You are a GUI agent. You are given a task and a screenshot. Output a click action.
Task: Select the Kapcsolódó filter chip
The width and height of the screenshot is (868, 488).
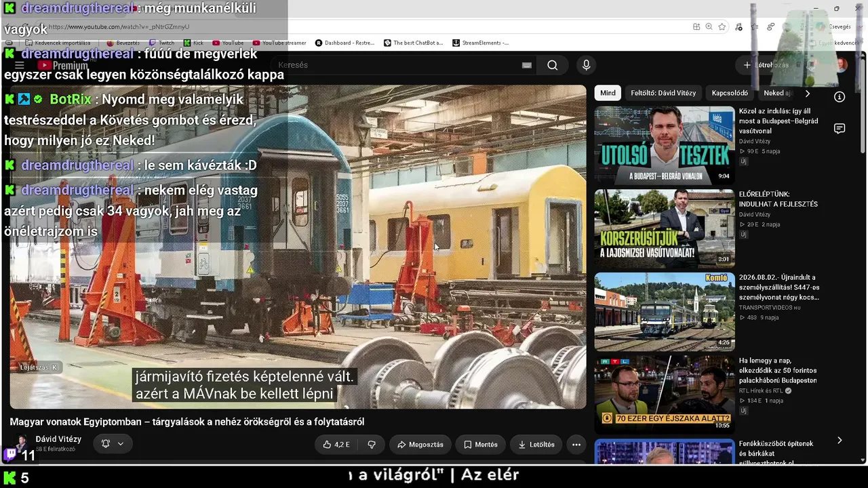coord(730,93)
